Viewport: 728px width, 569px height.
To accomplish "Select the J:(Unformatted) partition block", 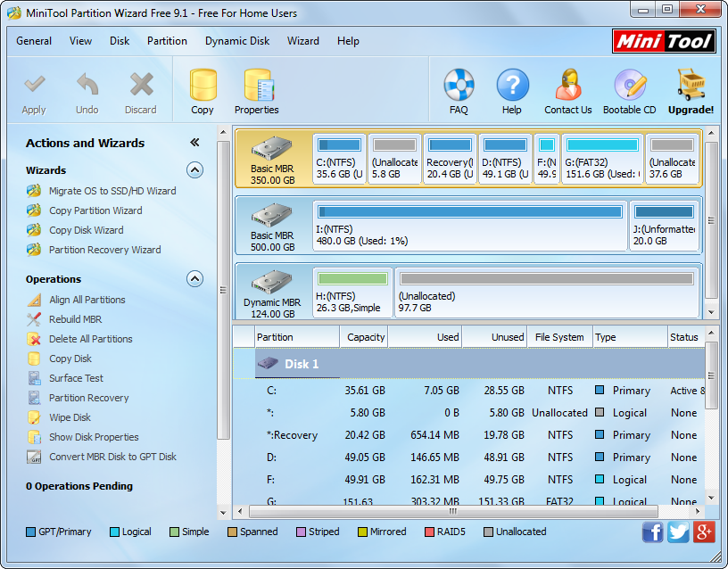I will 665,226.
